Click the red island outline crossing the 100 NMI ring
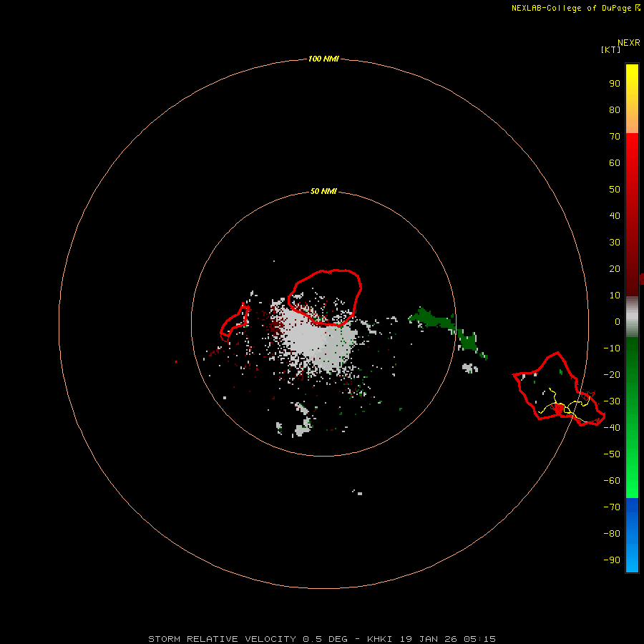This screenshot has height=644, width=644. click(x=559, y=389)
